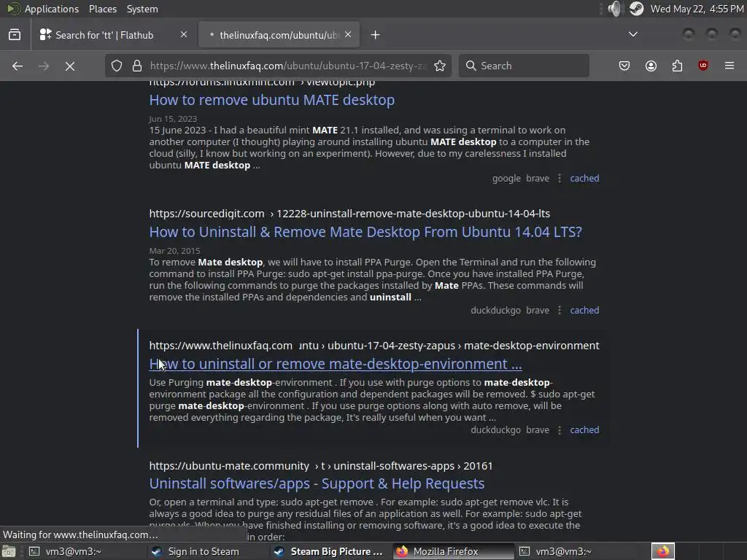View site security padlock info
This screenshot has width=747, height=560.
click(137, 66)
